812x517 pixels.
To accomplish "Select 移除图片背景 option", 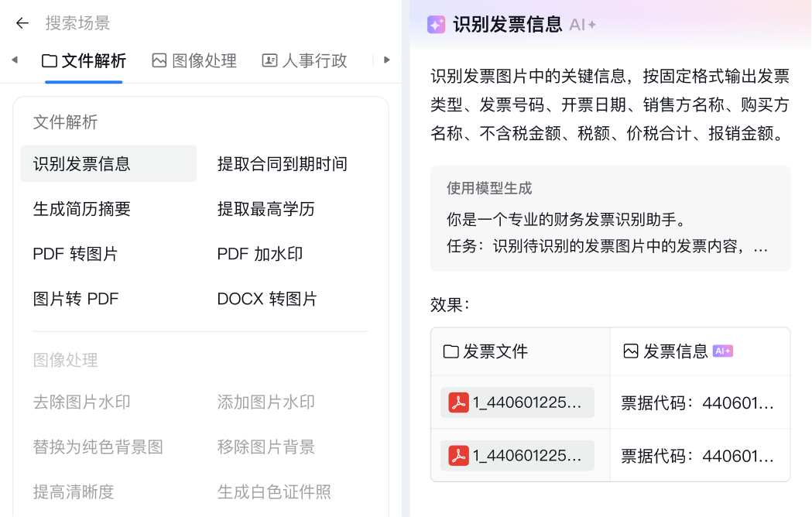I will [x=266, y=447].
